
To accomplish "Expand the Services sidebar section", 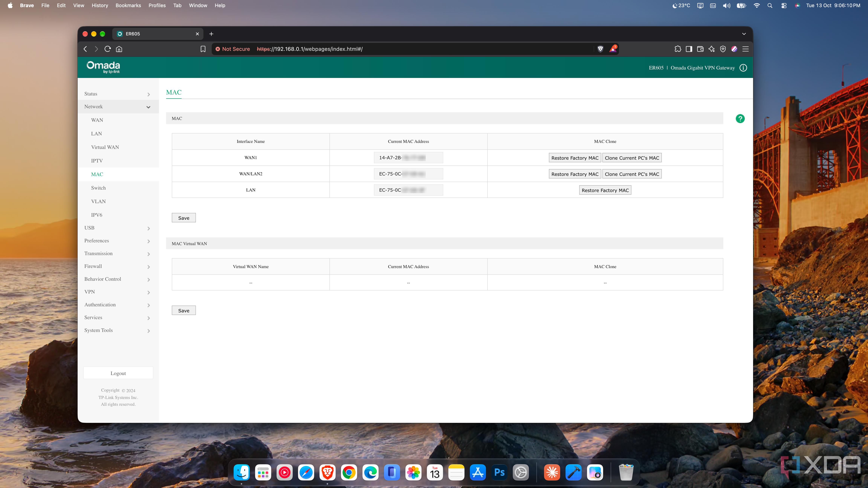I will click(x=118, y=317).
